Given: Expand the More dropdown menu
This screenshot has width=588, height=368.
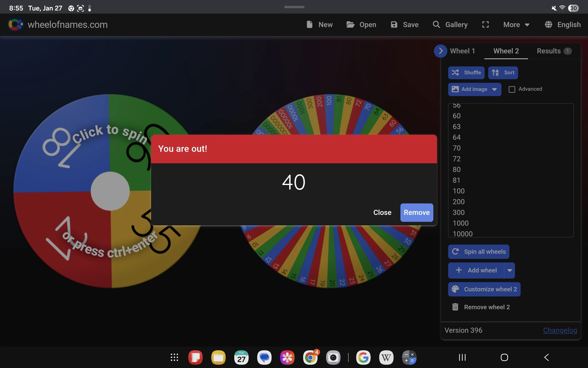Looking at the screenshot, I should click(x=516, y=25).
